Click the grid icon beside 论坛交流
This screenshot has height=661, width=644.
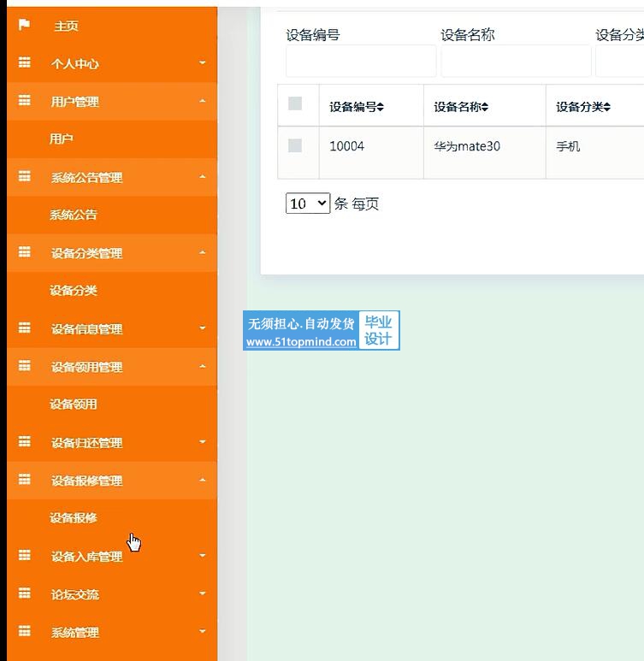25,593
